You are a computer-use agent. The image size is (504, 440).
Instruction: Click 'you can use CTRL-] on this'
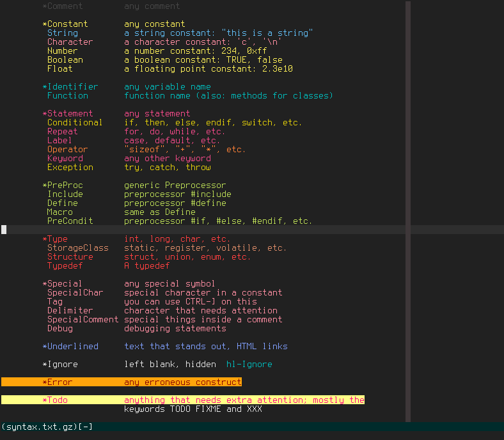point(191,302)
